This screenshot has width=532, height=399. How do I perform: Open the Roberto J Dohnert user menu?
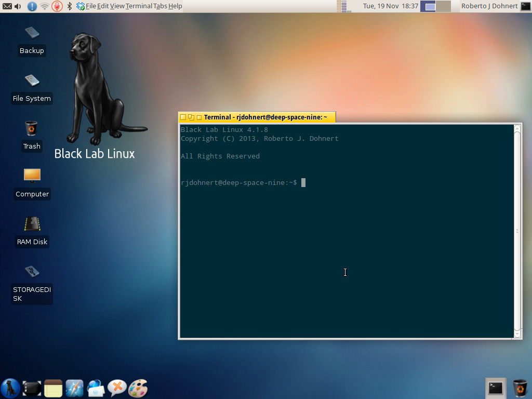coord(489,6)
